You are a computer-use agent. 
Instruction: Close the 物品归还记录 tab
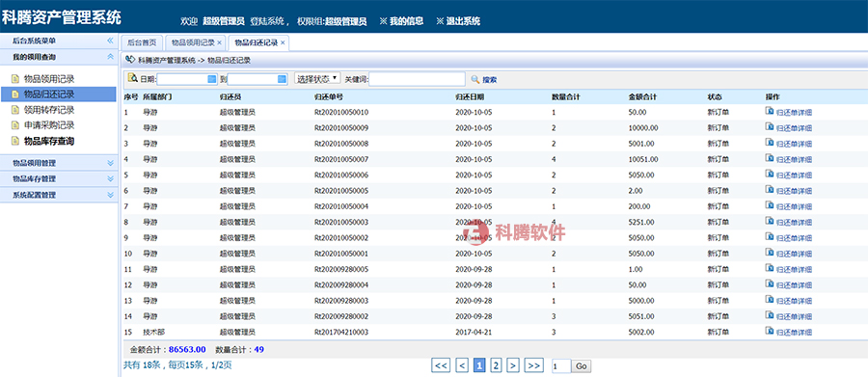[283, 42]
